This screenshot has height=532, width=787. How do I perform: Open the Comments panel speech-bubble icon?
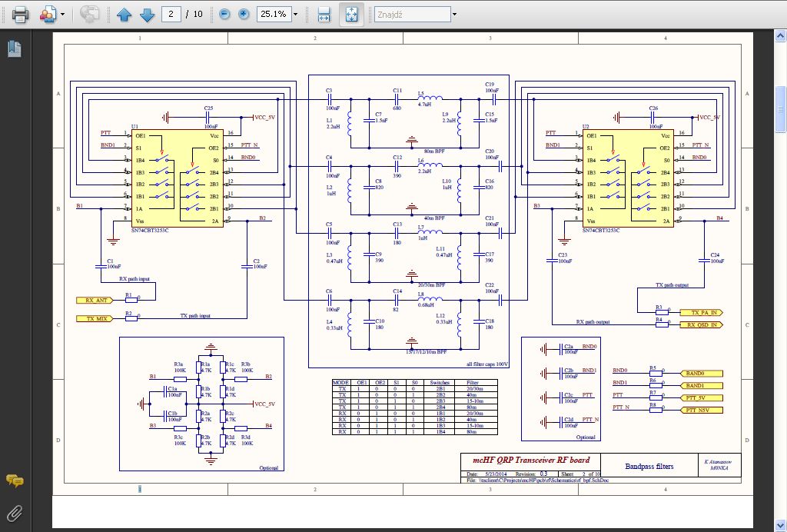pos(14,481)
